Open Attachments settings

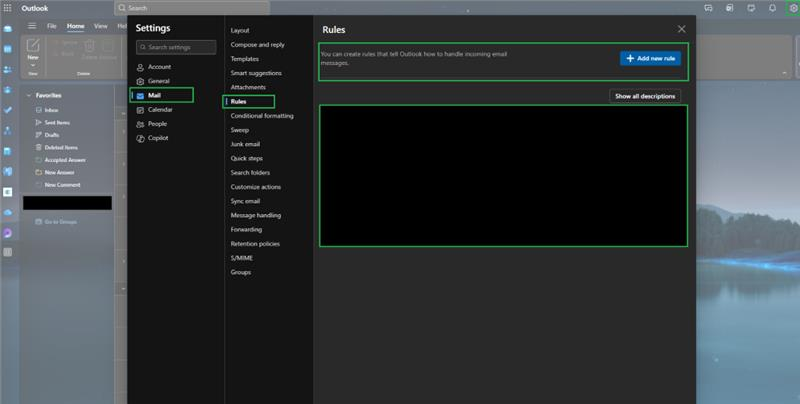248,87
